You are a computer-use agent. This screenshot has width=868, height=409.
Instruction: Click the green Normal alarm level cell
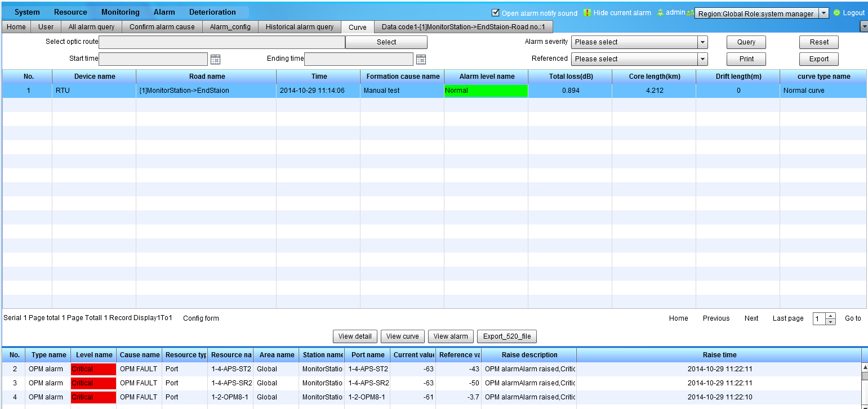click(486, 91)
